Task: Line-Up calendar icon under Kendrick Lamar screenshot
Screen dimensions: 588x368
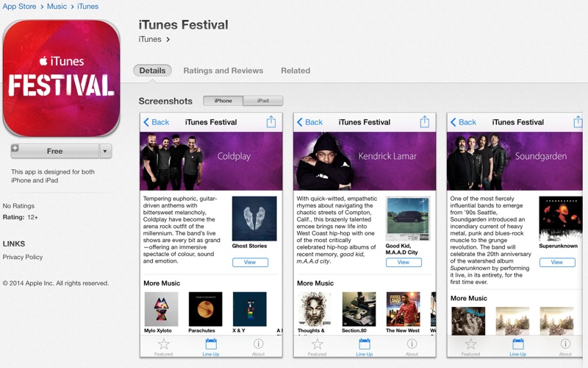Action: click(x=365, y=344)
